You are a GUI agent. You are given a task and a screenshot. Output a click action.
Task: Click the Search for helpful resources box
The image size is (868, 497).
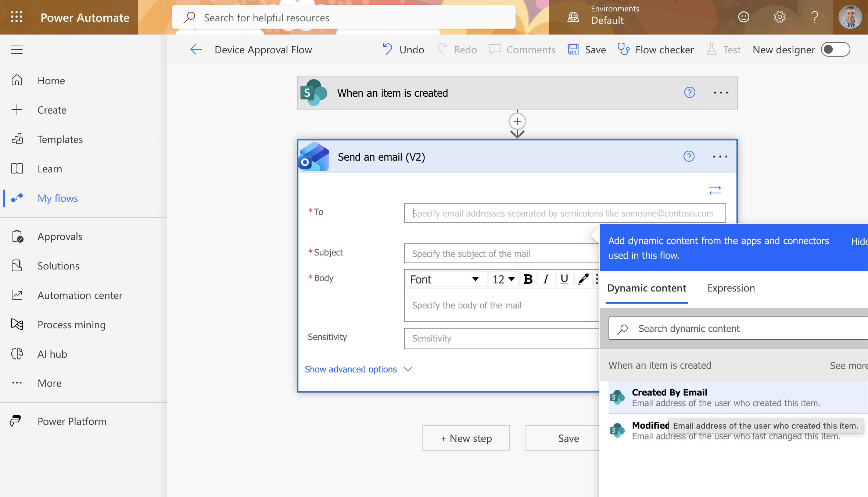(x=343, y=17)
